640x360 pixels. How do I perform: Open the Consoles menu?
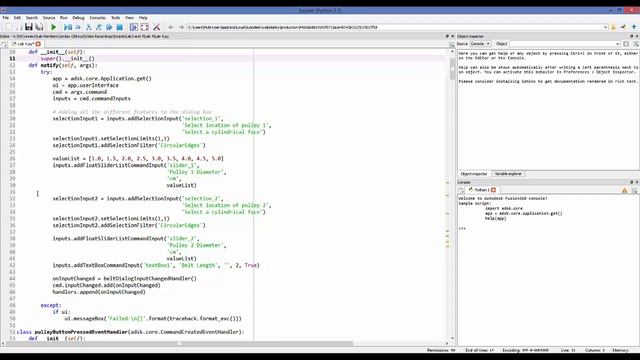(x=98, y=18)
